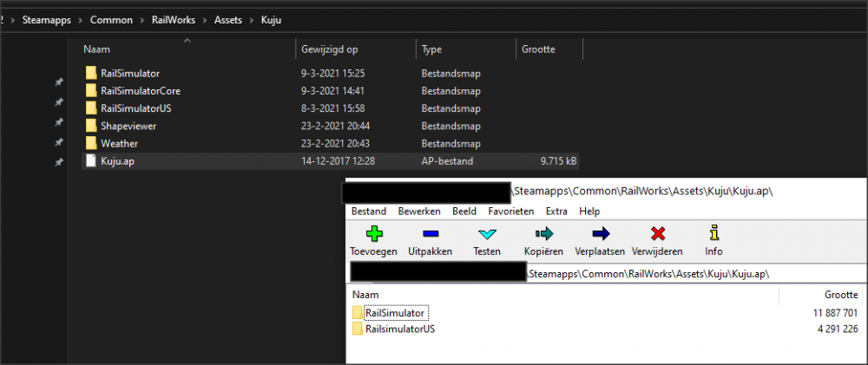Sort by Grootte column in Explorer
The height and width of the screenshot is (365, 868).
(538, 49)
